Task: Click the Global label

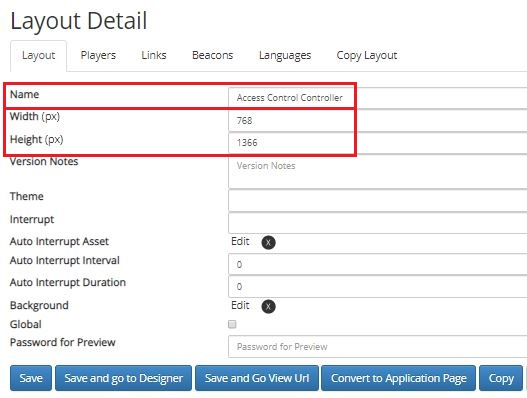Action: (x=26, y=324)
